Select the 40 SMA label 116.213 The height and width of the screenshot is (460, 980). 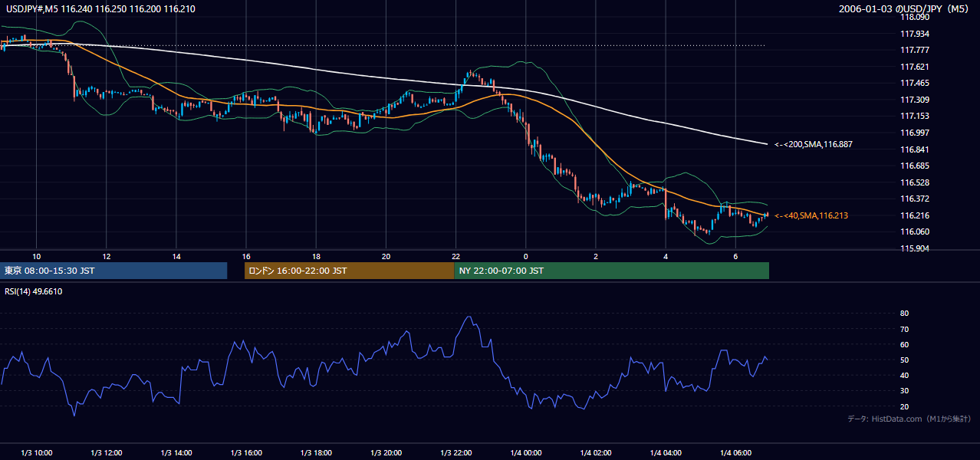pos(811,216)
